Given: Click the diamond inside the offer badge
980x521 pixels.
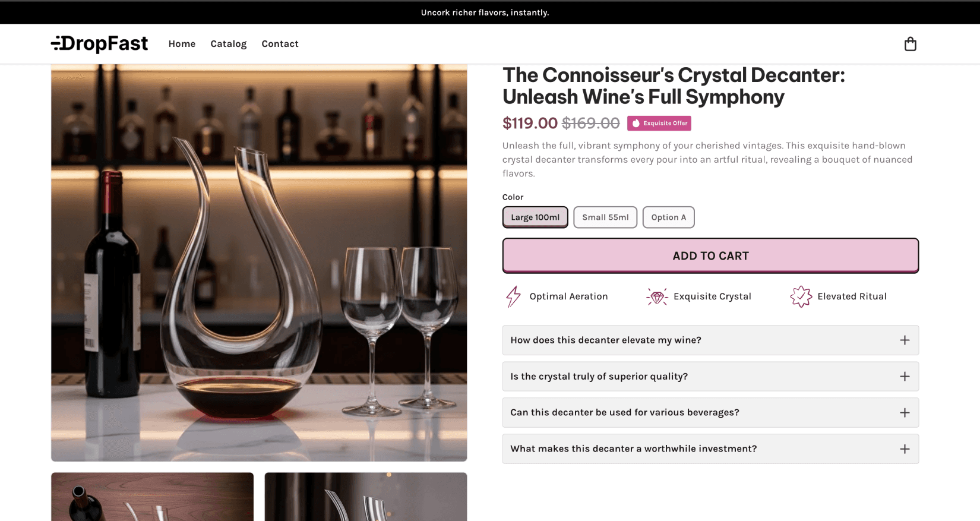Looking at the screenshot, I should tap(636, 123).
